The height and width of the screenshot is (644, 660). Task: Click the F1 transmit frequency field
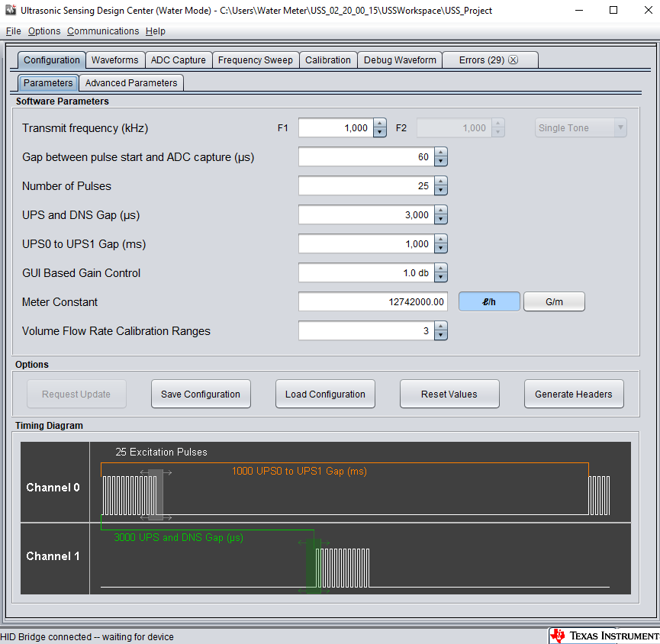point(336,128)
